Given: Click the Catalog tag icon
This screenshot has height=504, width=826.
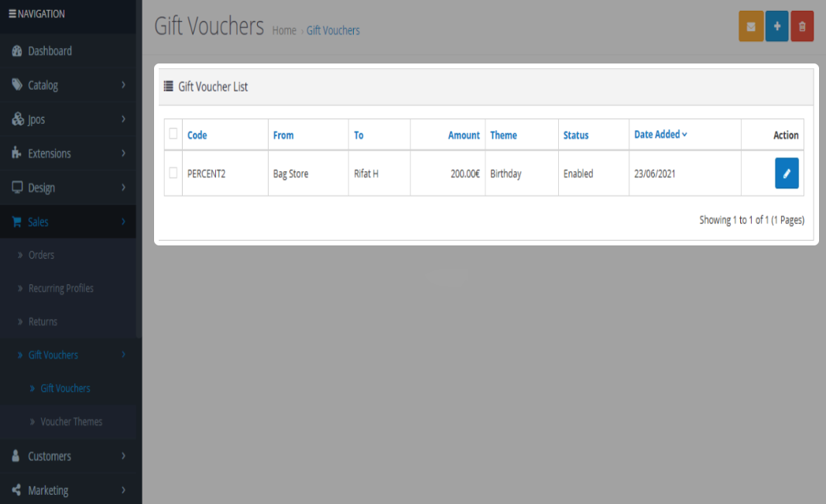Looking at the screenshot, I should [17, 85].
